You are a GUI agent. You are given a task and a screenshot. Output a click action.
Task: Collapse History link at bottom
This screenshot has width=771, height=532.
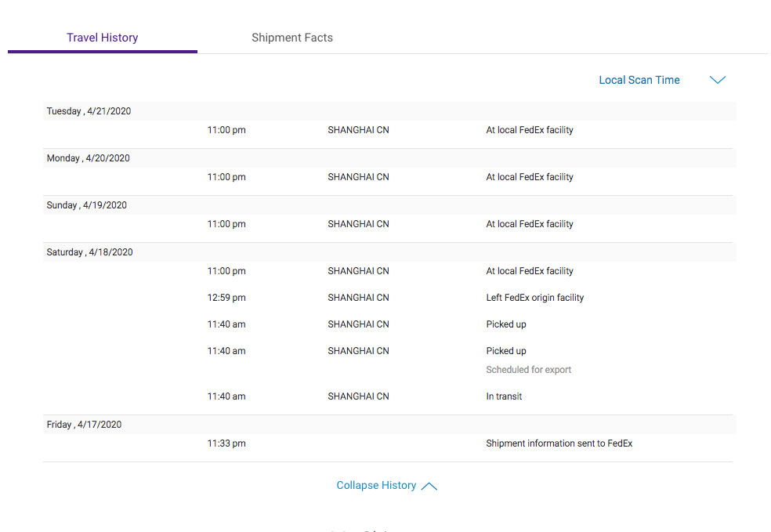tap(386, 485)
